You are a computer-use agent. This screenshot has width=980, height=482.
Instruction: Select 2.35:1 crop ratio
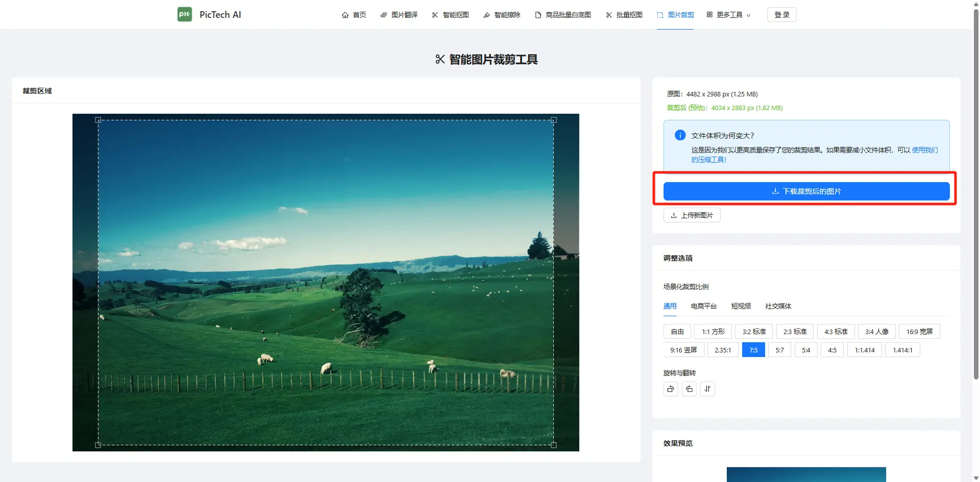[x=723, y=350]
